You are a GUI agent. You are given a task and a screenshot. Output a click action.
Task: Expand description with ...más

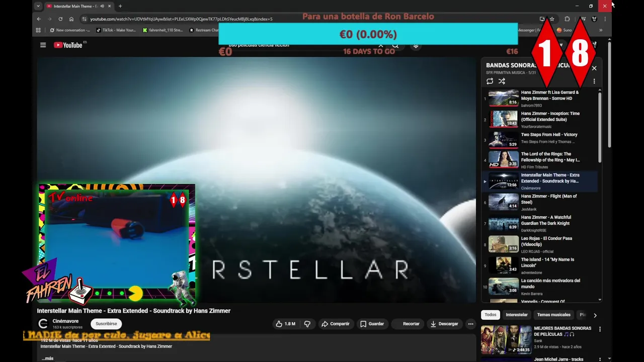pyautogui.click(x=47, y=358)
